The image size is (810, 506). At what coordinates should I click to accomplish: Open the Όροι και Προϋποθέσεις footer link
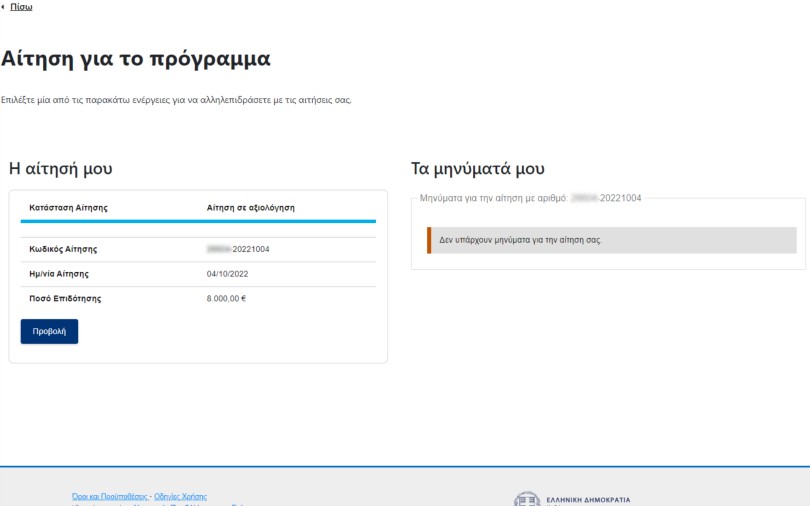click(110, 496)
